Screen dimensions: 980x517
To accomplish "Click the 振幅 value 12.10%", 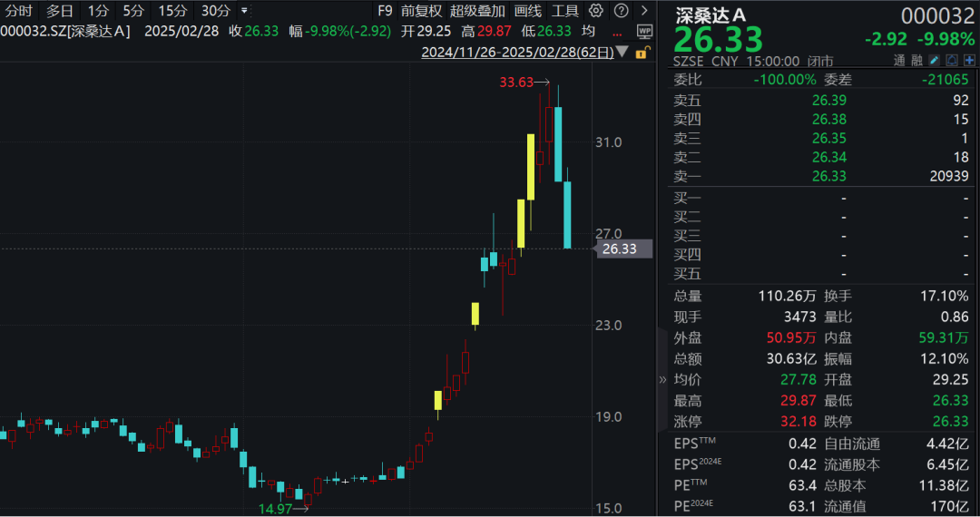I will coord(945,358).
